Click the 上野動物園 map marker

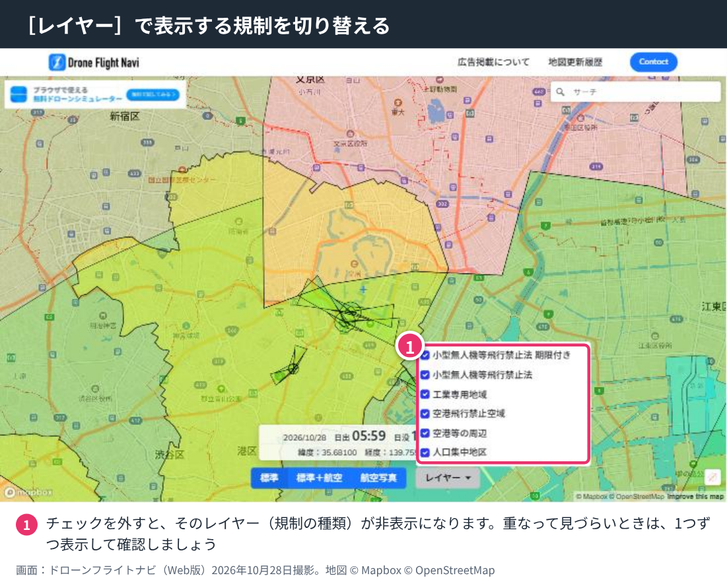click(440, 80)
